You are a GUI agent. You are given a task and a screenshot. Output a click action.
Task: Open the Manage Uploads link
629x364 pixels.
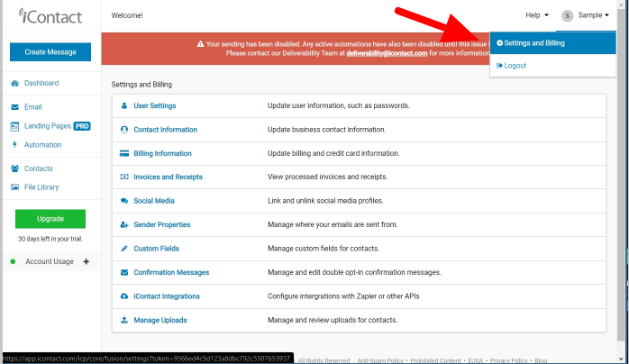[160, 320]
